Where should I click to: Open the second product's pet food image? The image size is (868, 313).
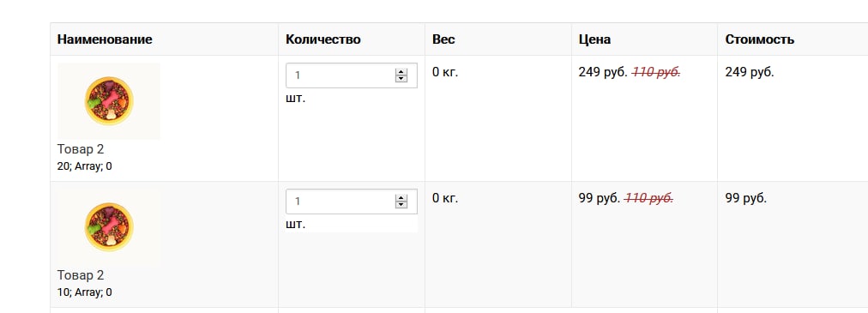click(109, 226)
